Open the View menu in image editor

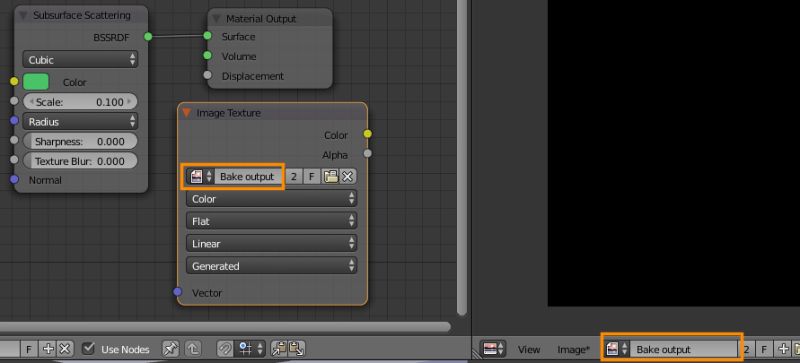[x=529, y=350]
